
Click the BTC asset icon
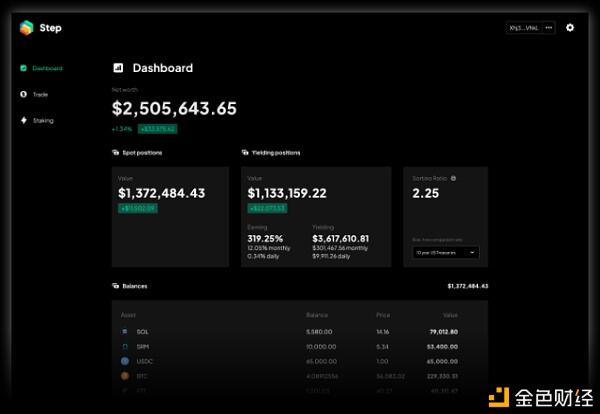[x=125, y=376]
